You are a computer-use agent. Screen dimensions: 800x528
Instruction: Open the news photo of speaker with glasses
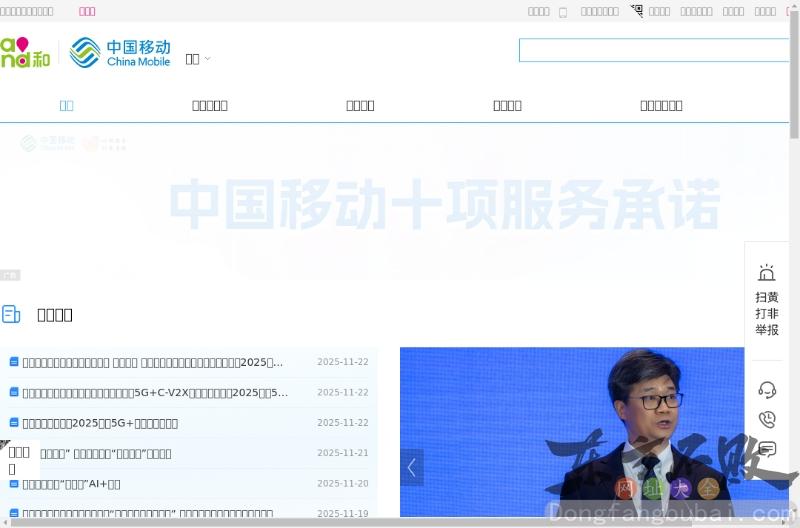pos(572,432)
